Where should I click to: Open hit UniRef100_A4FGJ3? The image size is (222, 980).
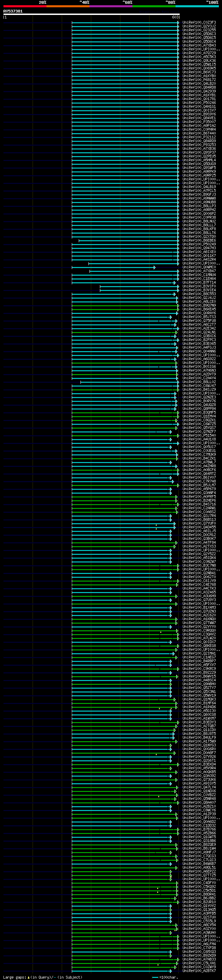(x=199, y=347)
